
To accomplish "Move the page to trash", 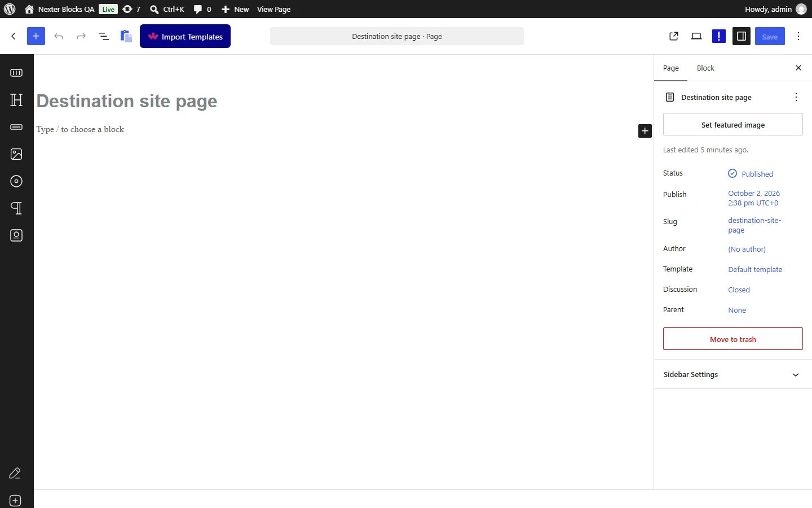I will [x=733, y=339].
